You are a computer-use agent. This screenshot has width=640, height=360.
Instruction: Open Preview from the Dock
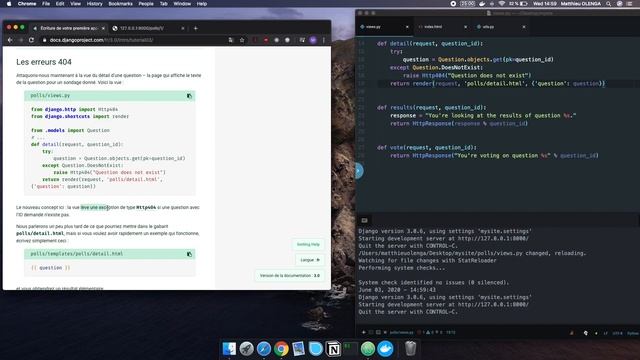pos(298,349)
